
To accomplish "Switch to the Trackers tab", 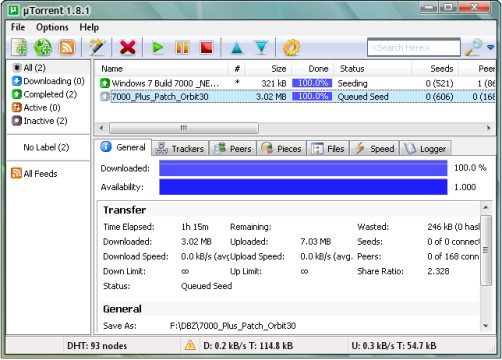I will [x=180, y=149].
